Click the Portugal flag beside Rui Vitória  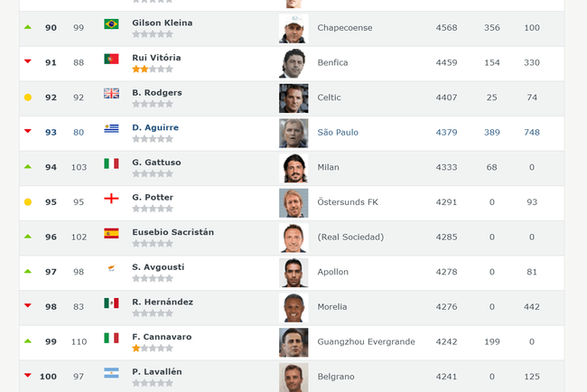click(x=111, y=59)
